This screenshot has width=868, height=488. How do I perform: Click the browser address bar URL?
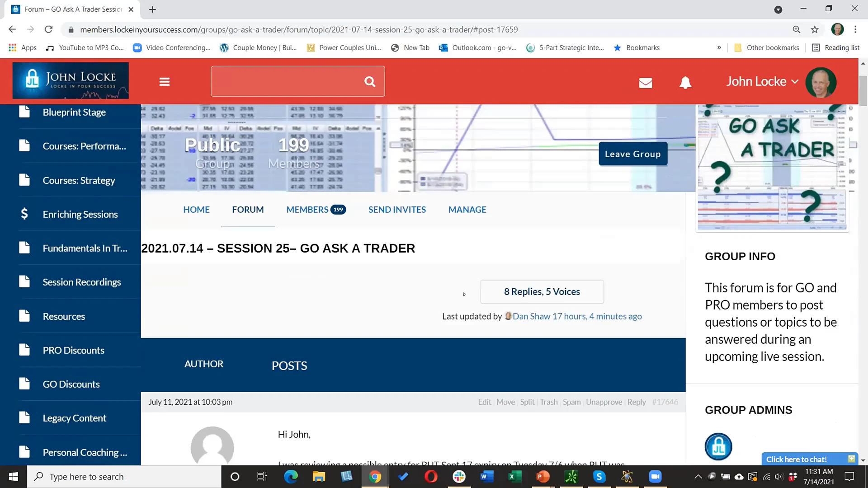point(299,30)
